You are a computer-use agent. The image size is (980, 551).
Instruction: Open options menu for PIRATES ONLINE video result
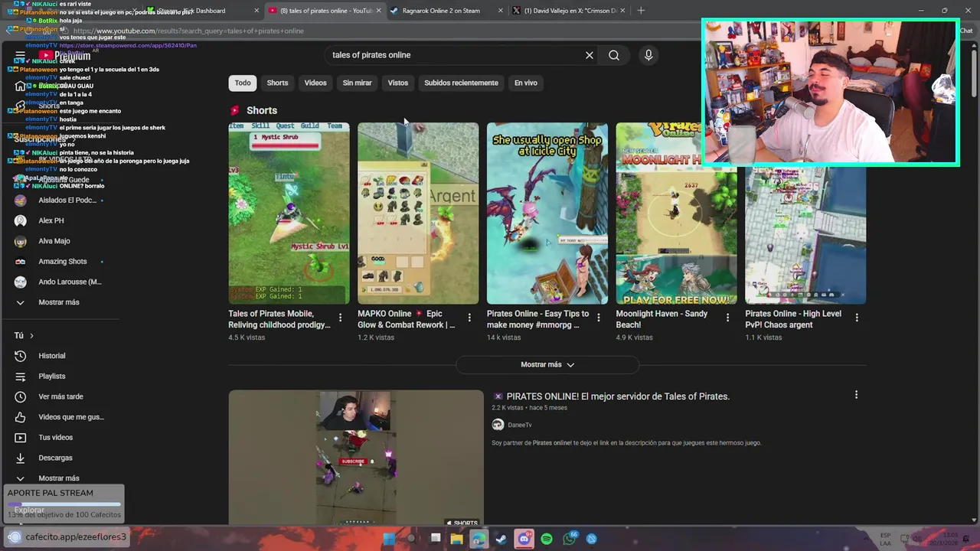coord(856,395)
